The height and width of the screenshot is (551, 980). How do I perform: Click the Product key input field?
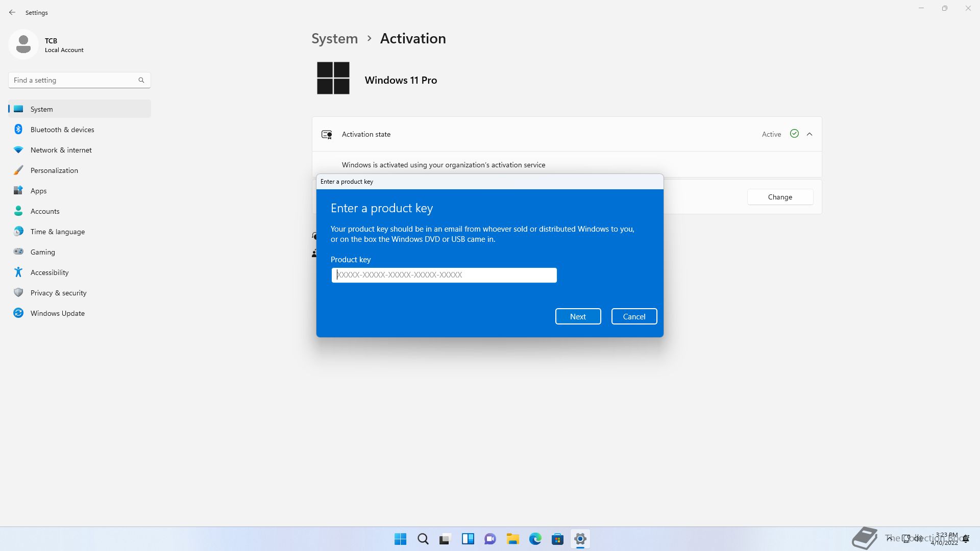(x=444, y=275)
